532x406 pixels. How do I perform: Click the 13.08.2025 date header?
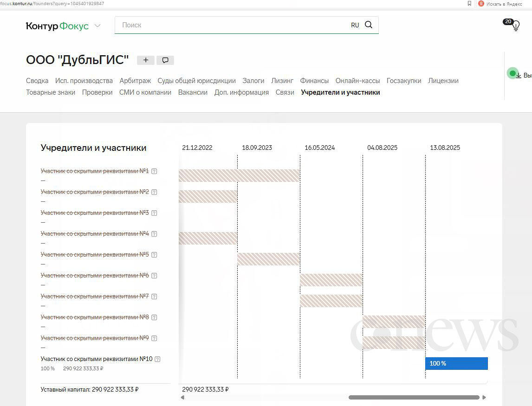(x=445, y=148)
